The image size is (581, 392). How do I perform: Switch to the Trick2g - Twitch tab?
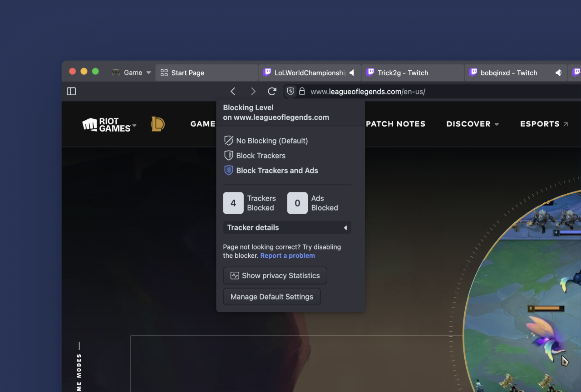pyautogui.click(x=413, y=73)
